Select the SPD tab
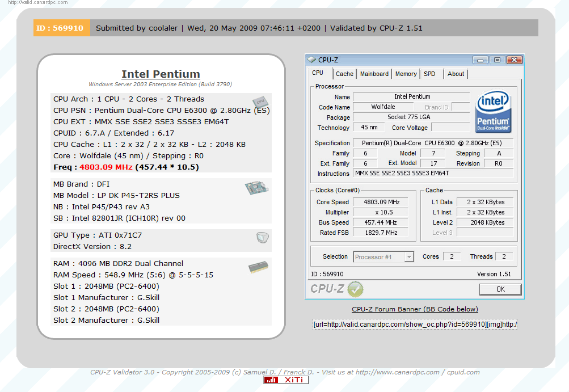 pyautogui.click(x=429, y=74)
